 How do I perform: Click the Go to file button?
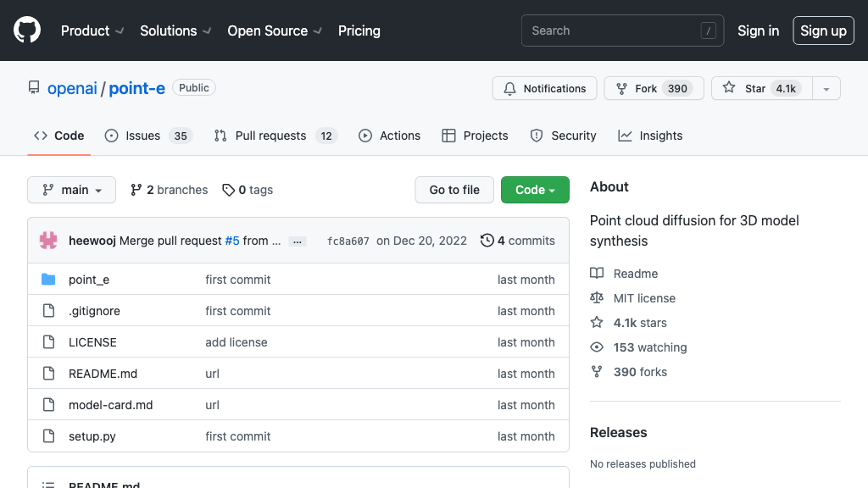click(x=454, y=190)
